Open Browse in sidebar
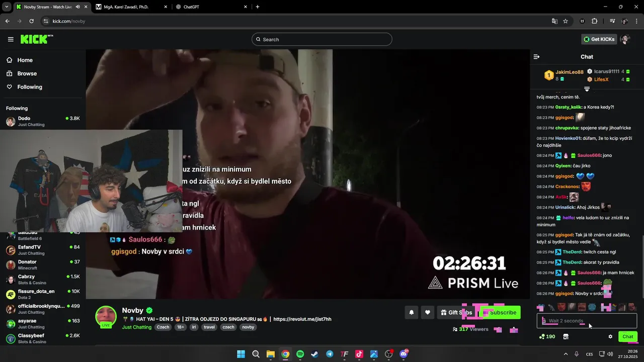Viewport: 644px width, 362px height. coord(27,73)
